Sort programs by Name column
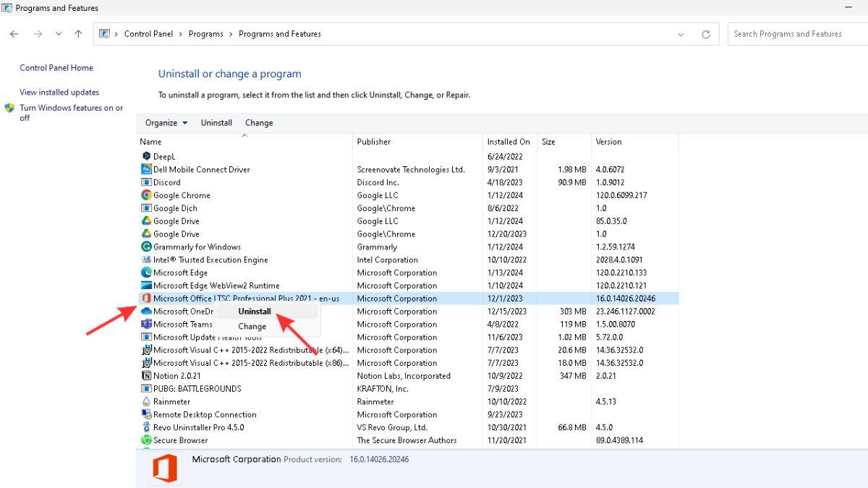The width and height of the screenshot is (868, 488). 244,142
